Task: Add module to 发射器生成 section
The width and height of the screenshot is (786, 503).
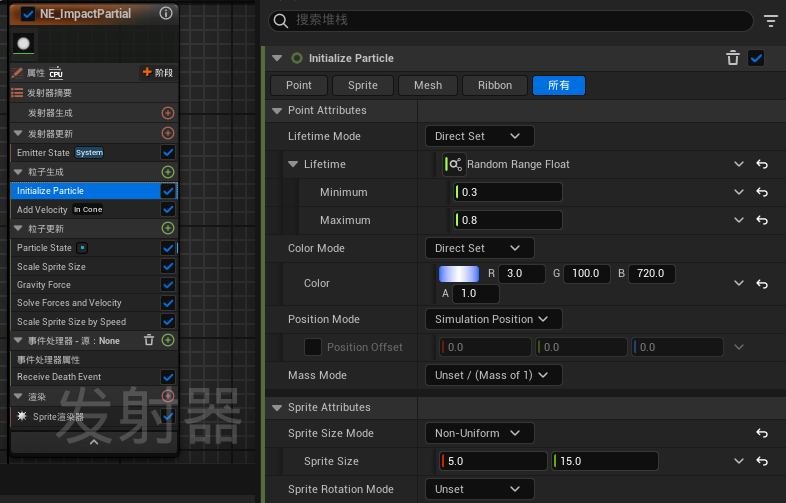Action: click(168, 113)
